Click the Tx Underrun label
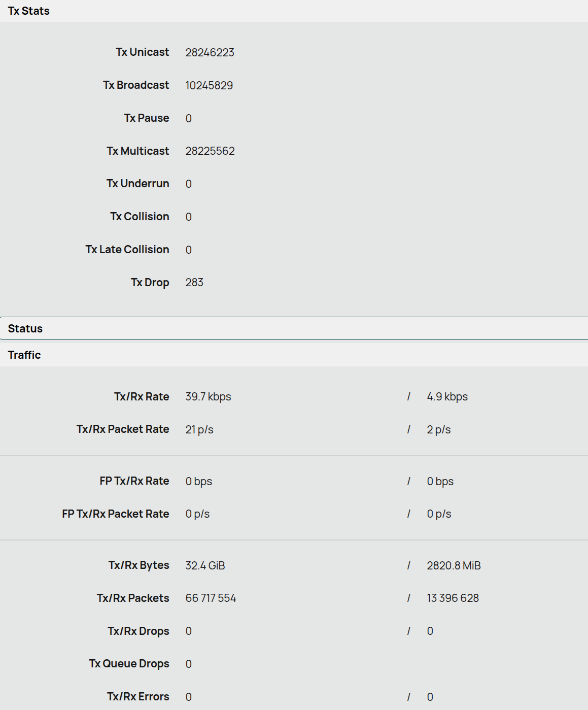This screenshot has height=710, width=588. click(137, 183)
